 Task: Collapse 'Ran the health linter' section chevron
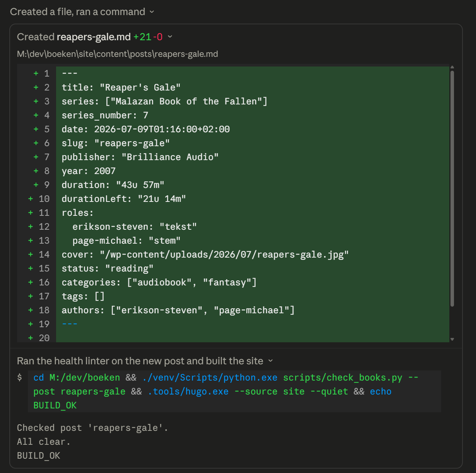click(x=271, y=361)
